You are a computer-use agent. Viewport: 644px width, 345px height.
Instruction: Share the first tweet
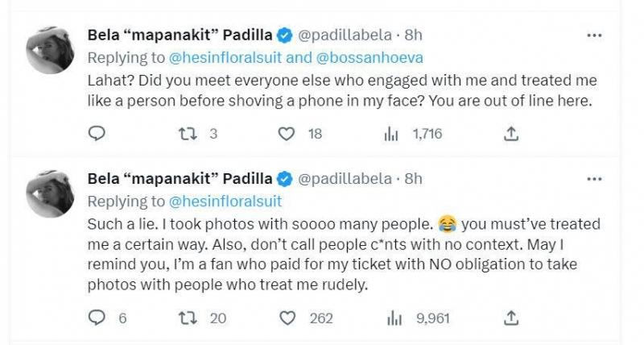point(510,135)
